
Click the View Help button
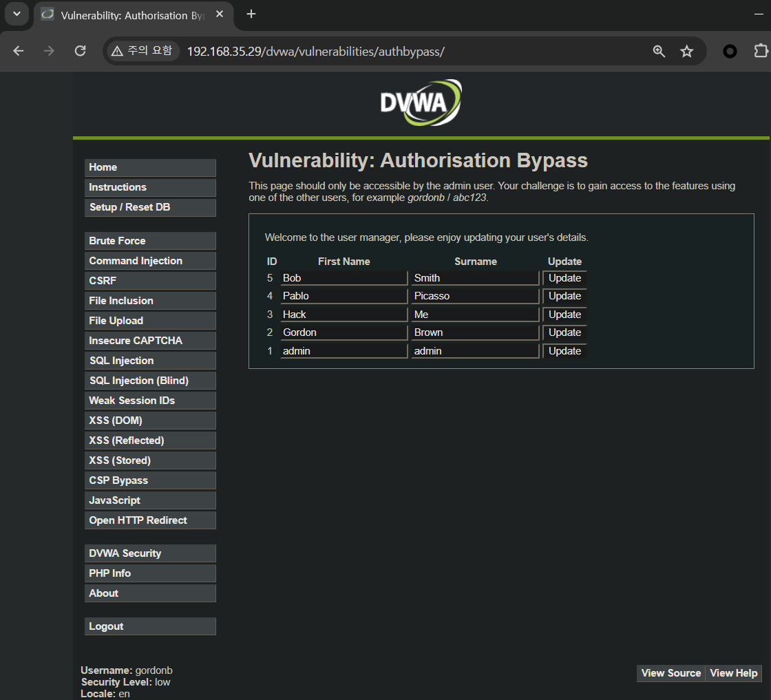pyautogui.click(x=734, y=673)
